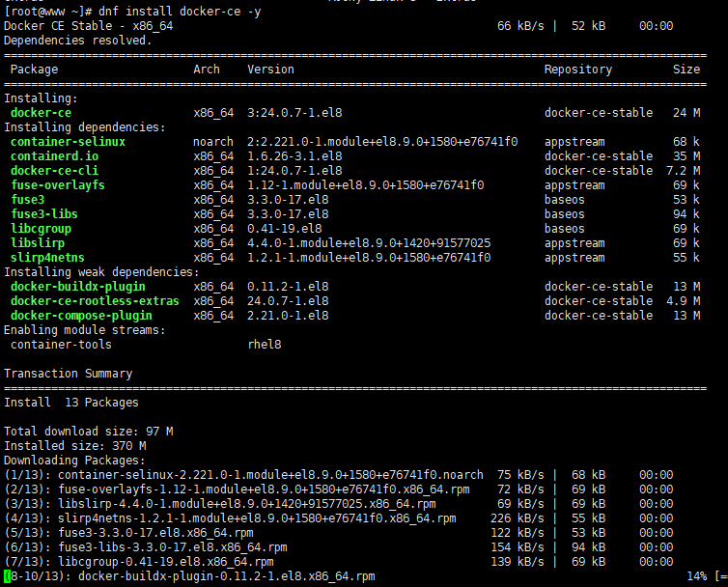The height and width of the screenshot is (587, 728).
Task: Select the 'fuse-overlayfs' package name
Action: click(x=58, y=185)
